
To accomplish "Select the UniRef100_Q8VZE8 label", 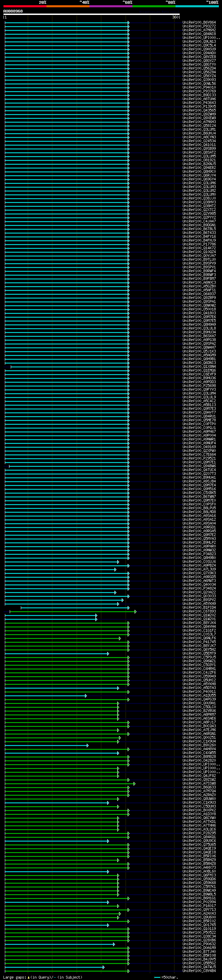I will [199, 57].
